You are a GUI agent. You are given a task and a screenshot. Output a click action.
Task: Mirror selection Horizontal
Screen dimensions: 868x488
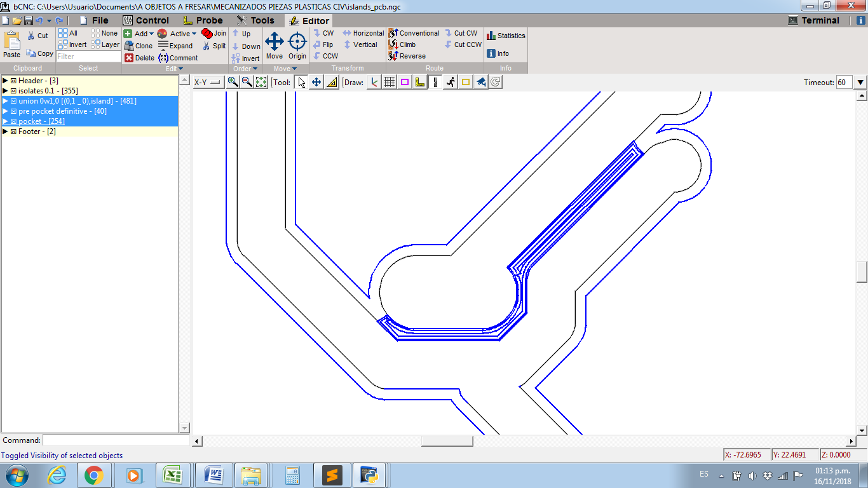363,33
